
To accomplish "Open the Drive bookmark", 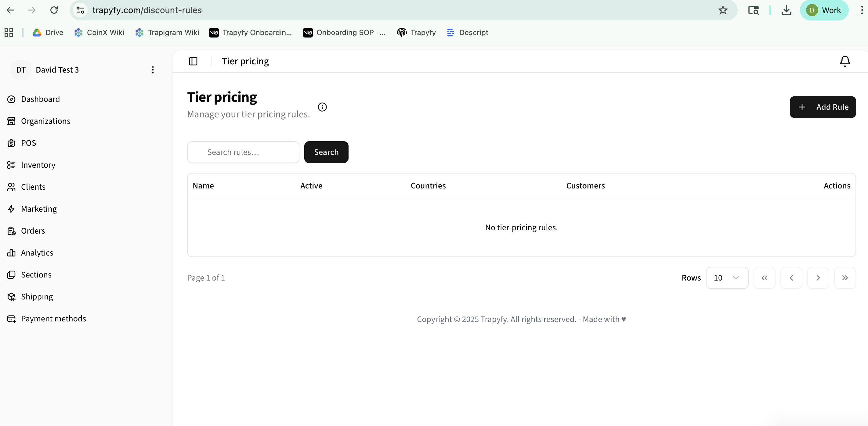I will pos(48,33).
